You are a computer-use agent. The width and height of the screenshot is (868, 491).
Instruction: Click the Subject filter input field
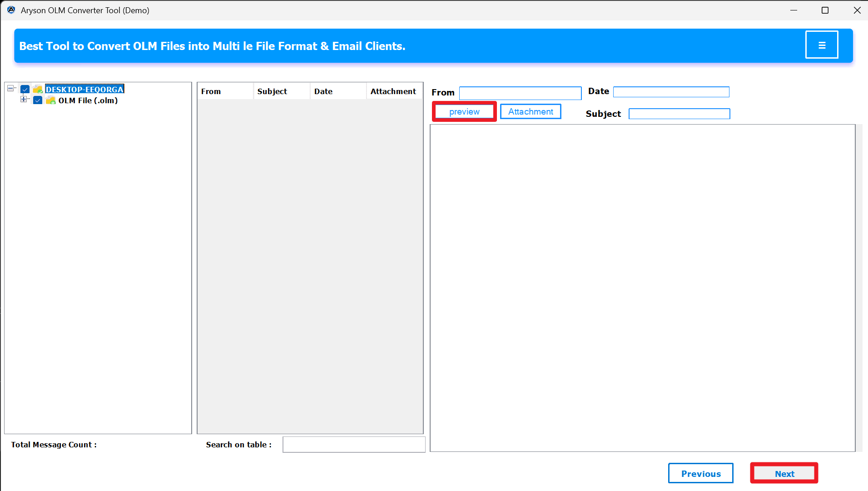point(679,114)
